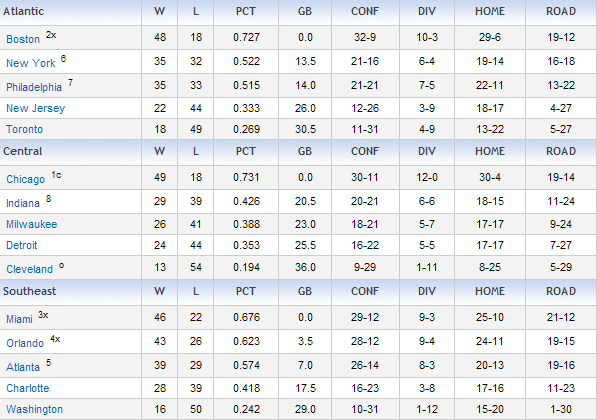
Task: Open the Atlanta team link
Action: [23, 367]
